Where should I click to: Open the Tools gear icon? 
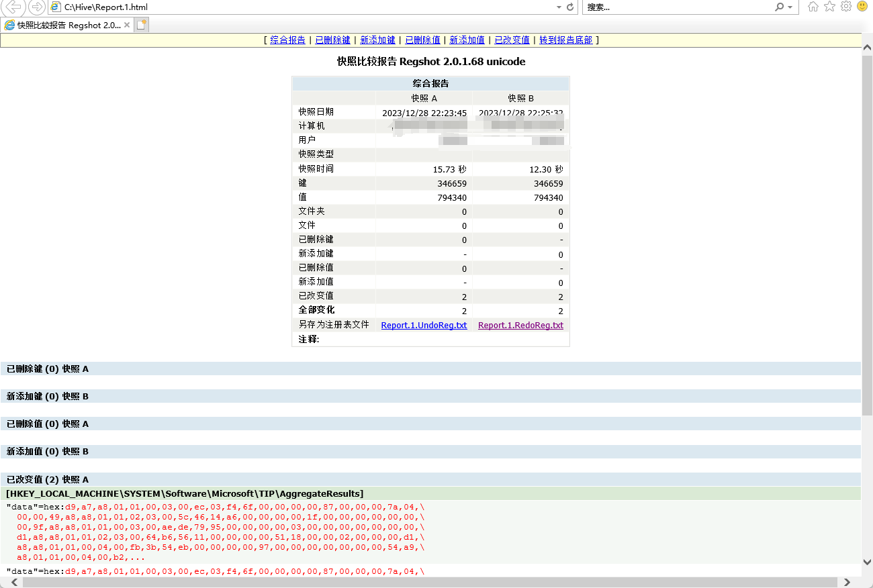click(846, 7)
